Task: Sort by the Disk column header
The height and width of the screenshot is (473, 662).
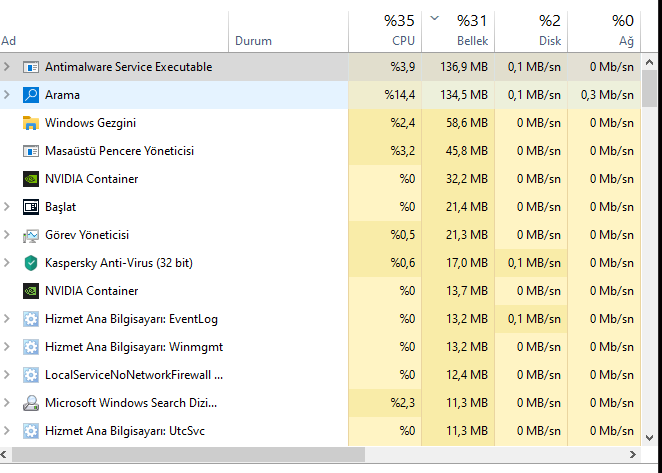Action: point(531,30)
